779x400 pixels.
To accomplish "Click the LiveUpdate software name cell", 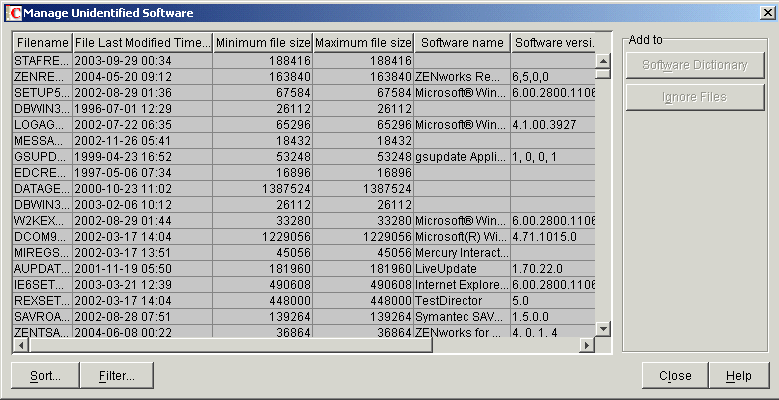I will [x=463, y=269].
